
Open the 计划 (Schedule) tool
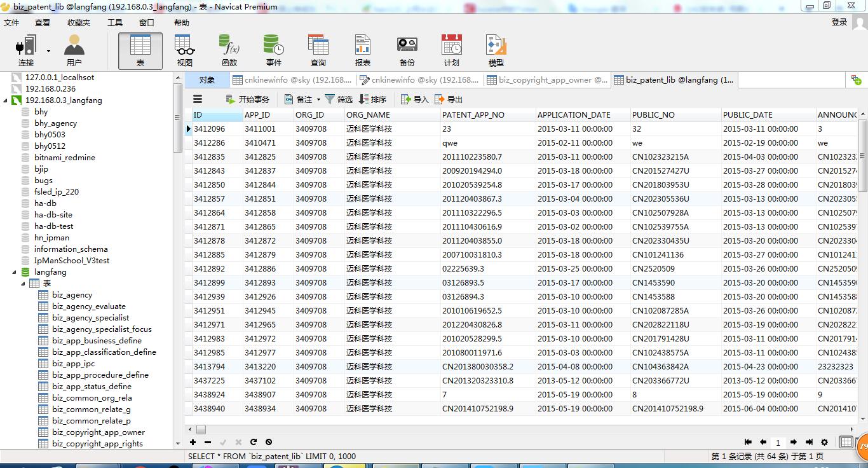(452, 51)
